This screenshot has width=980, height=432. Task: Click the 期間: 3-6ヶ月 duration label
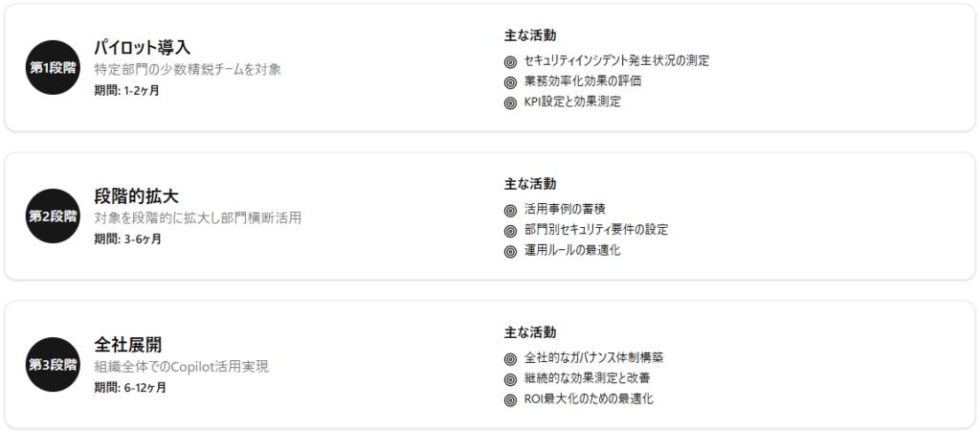[x=127, y=239]
